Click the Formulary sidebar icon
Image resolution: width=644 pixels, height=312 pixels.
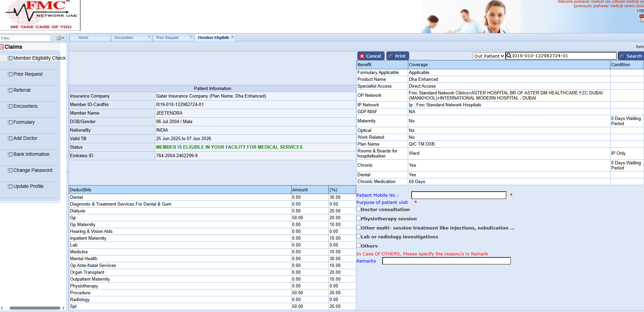click(10, 122)
